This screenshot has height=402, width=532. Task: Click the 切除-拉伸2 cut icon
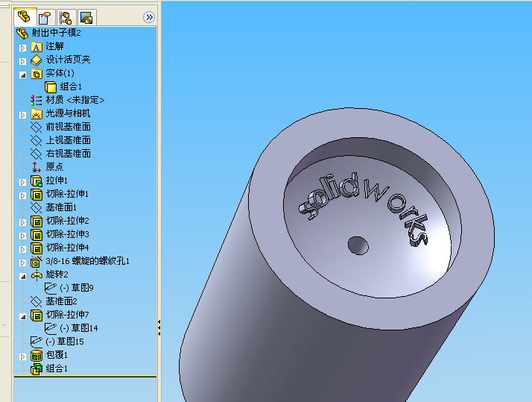37,221
